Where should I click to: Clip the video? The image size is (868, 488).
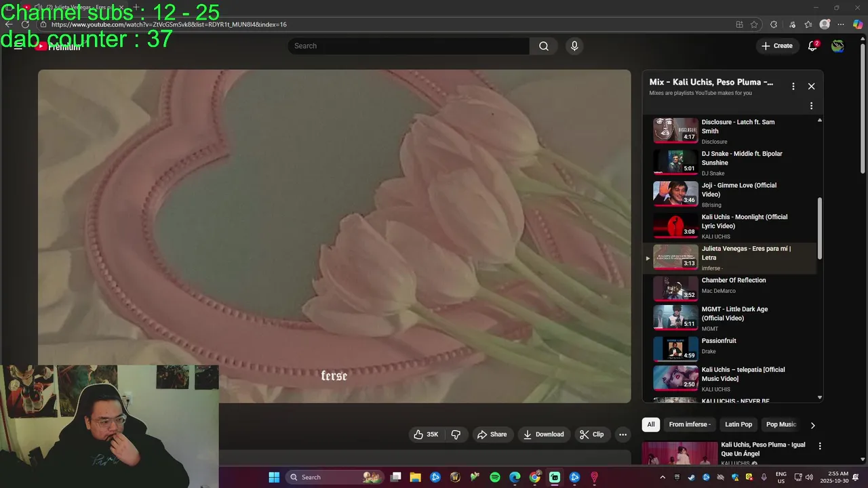(591, 434)
